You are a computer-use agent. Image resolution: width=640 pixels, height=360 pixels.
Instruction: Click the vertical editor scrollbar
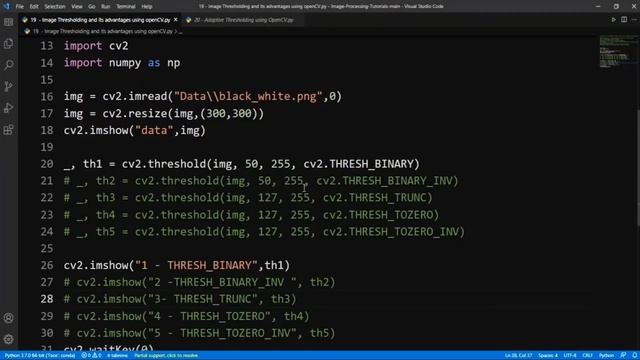pos(638,167)
